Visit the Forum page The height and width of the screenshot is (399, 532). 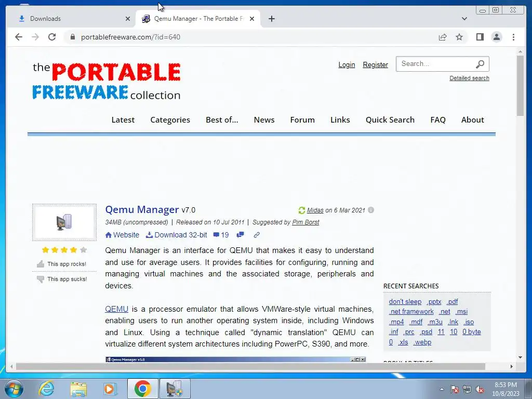click(x=302, y=120)
